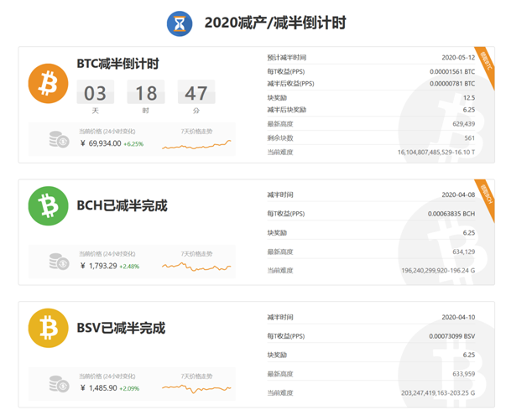This screenshot has height=410, width=532.
Task: Click the BTC latest height 629,439
Action: point(463,124)
